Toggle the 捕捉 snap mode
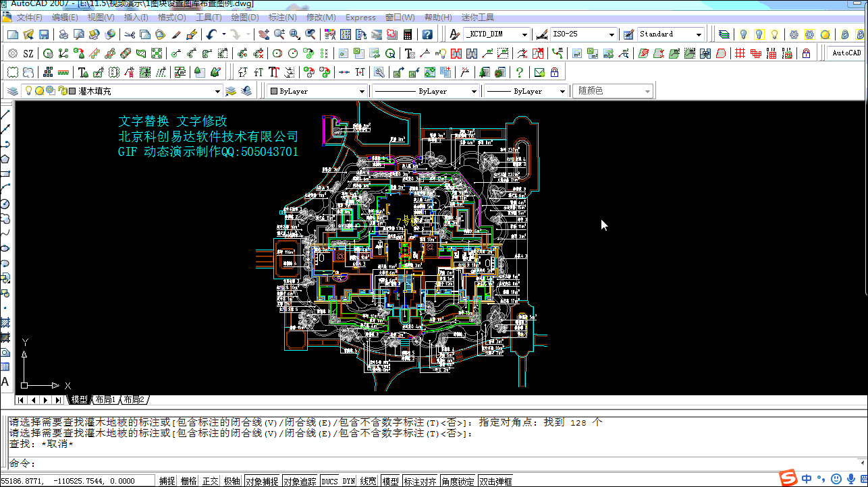Screen dimensions: 868x487 [167, 482]
